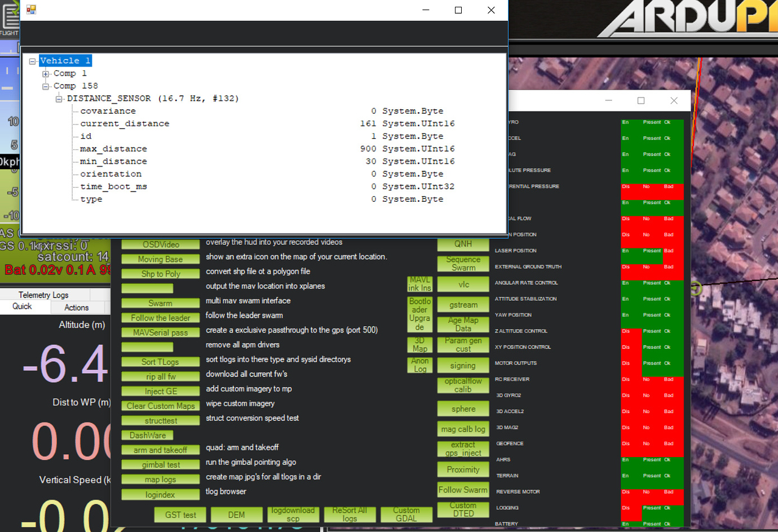Start the Proximity viewer
Image resolution: width=778 pixels, height=532 pixels.
pyautogui.click(x=463, y=469)
